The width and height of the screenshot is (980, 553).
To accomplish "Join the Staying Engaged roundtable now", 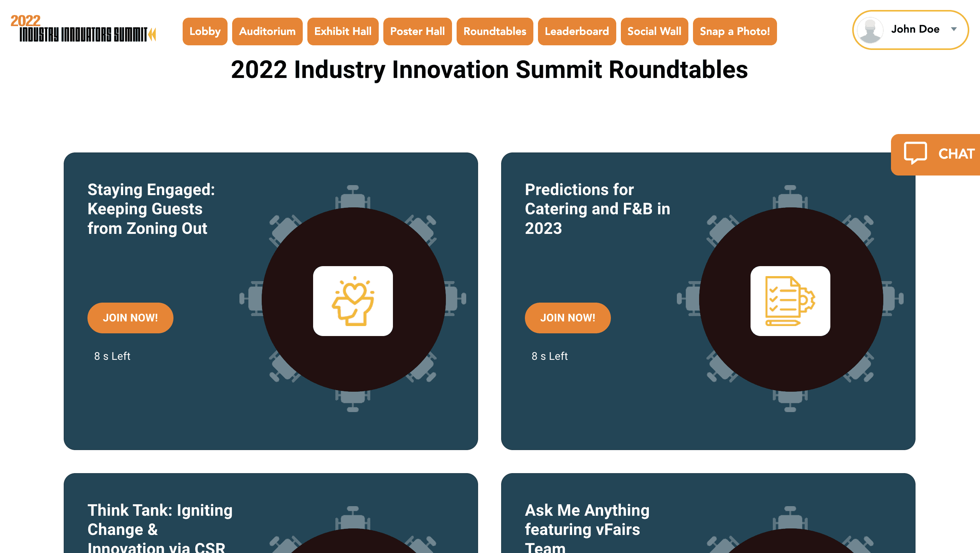I will tap(130, 318).
